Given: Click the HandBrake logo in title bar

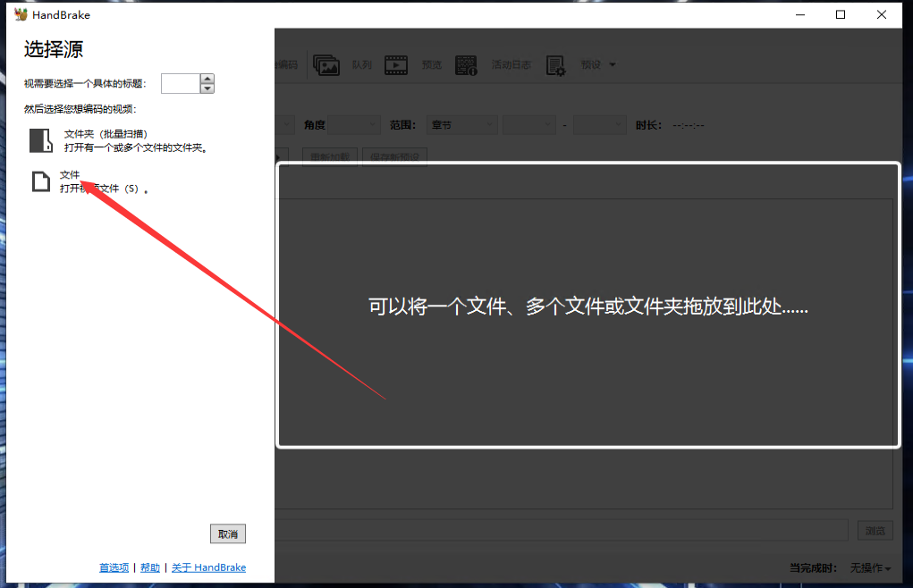Looking at the screenshot, I should click(x=21, y=14).
